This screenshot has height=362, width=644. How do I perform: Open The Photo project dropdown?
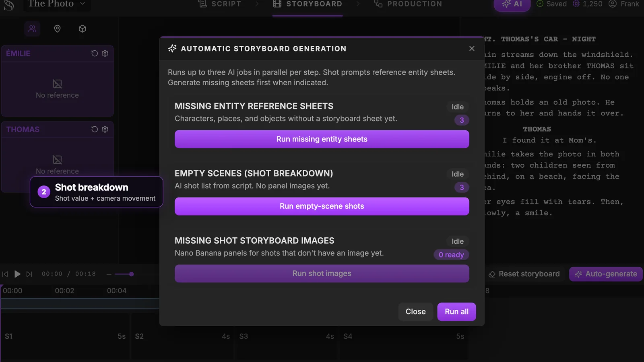point(57,4)
